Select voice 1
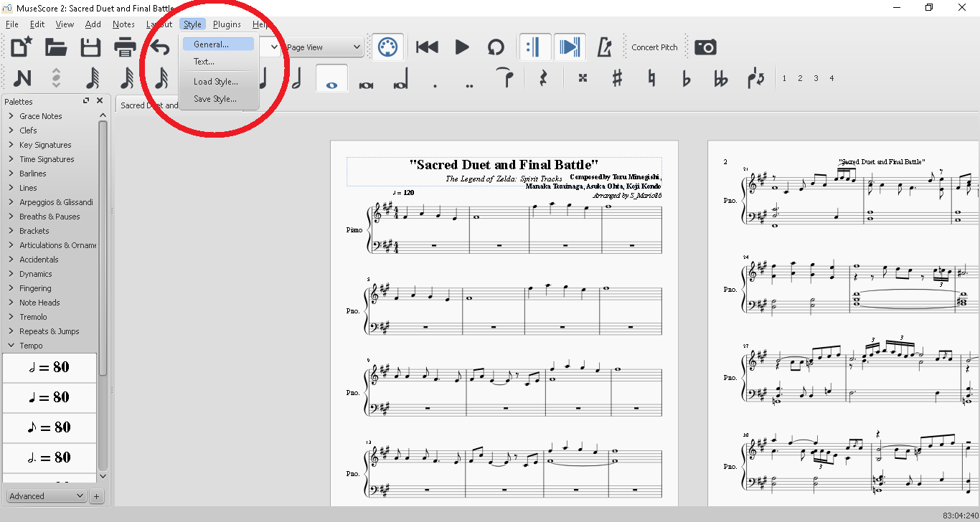This screenshot has width=980, height=522. 784,78
